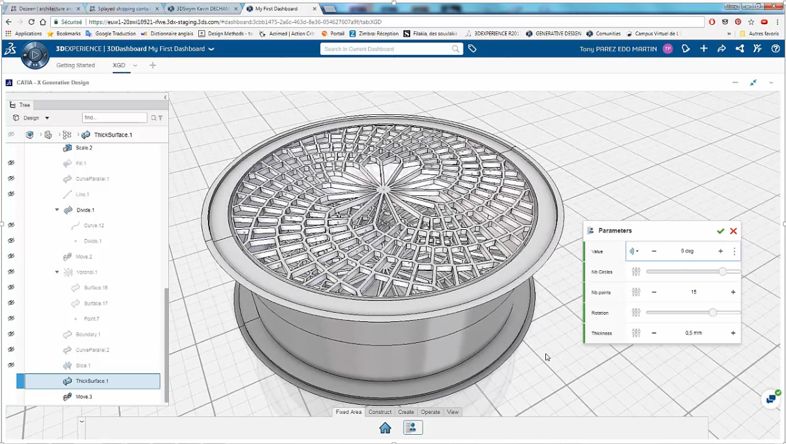Viewport: 786px width, 444px height.
Task: Click the grid icon next to Nb points
Action: coord(636,292)
